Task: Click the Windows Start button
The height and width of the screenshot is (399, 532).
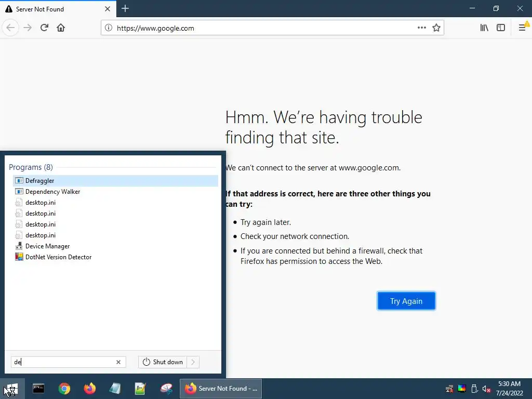Action: (12, 389)
